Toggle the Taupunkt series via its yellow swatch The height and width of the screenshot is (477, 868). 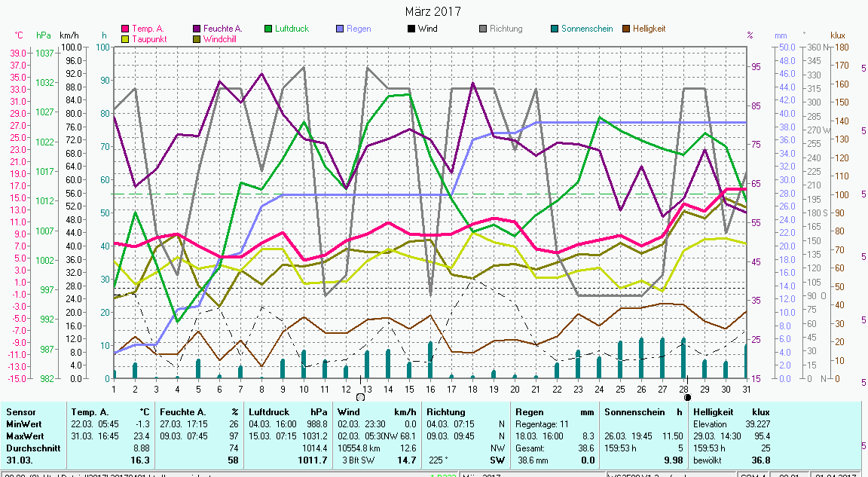coord(126,38)
